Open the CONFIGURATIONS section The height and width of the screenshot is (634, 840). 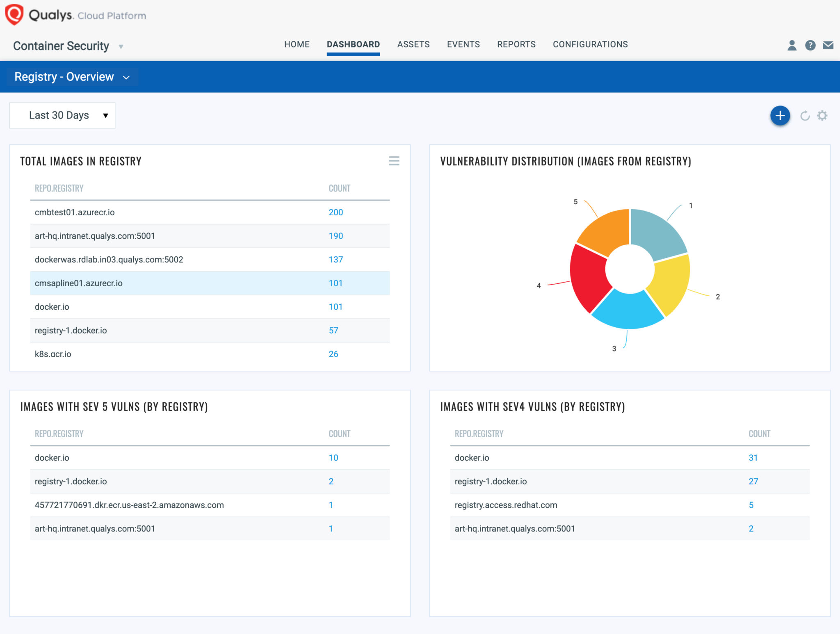590,44
